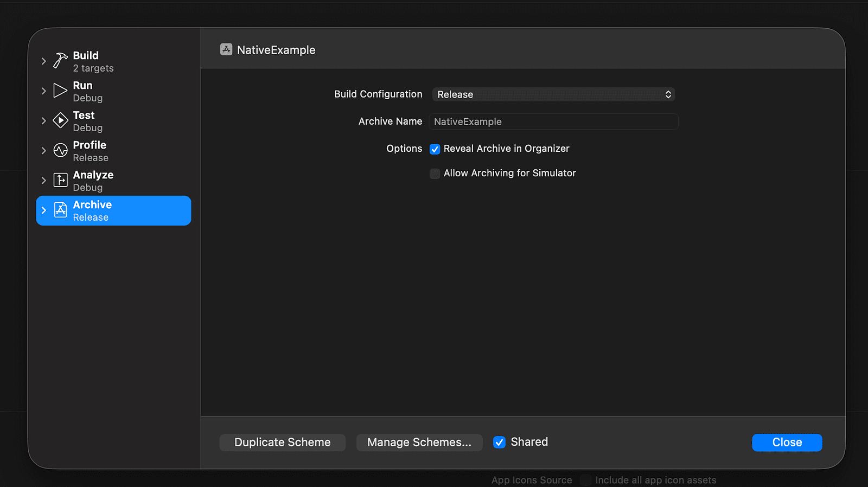This screenshot has height=487, width=868.
Task: Click the Build hammer icon
Action: (60, 60)
